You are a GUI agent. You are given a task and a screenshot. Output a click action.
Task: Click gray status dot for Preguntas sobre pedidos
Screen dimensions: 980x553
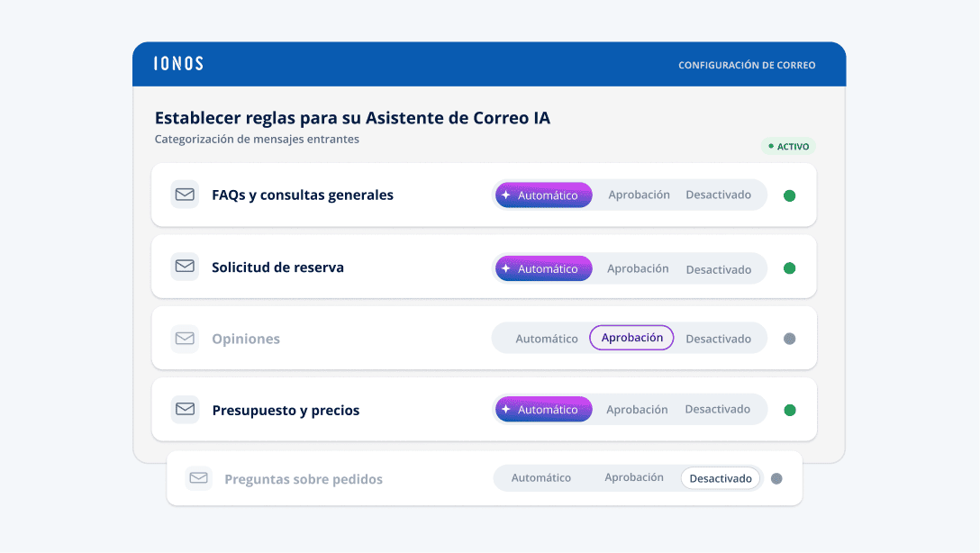pyautogui.click(x=776, y=478)
